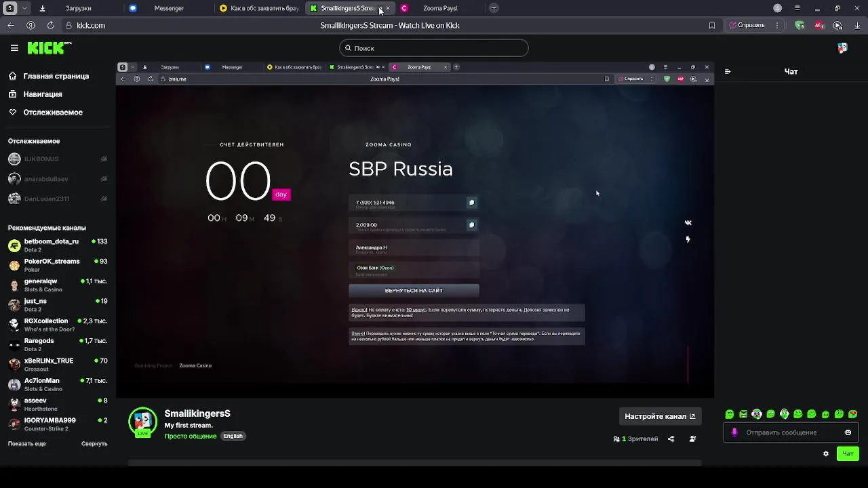This screenshot has width=868, height=488.
Task: Copy the phone number in streamed payment page
Action: coord(471,203)
